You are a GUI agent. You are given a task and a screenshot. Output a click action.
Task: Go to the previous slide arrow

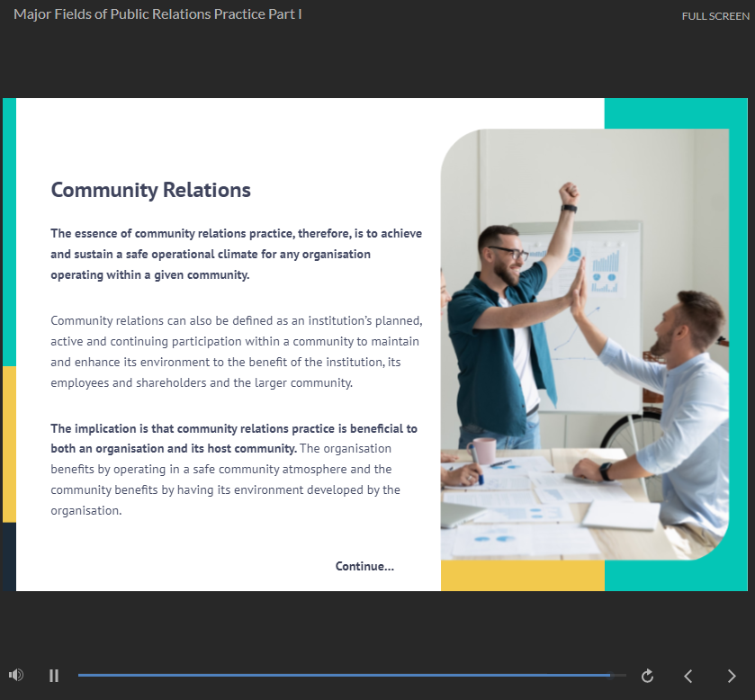click(x=688, y=676)
